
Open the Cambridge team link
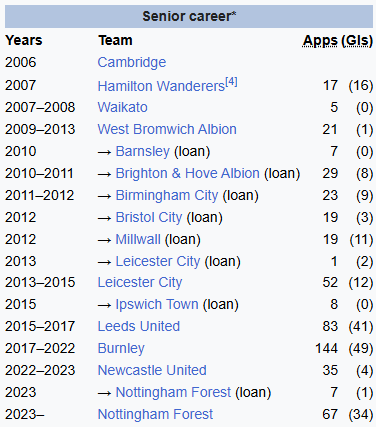point(132,63)
